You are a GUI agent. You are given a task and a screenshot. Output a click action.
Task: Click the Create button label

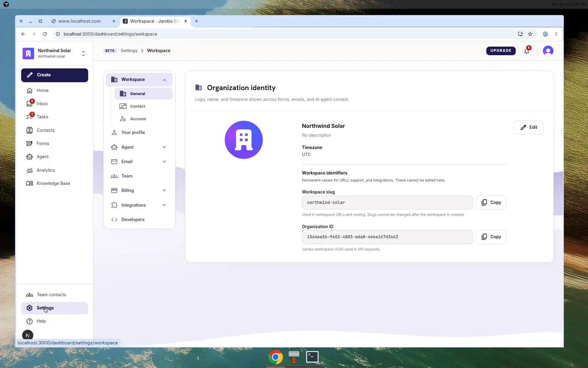pyautogui.click(x=44, y=75)
